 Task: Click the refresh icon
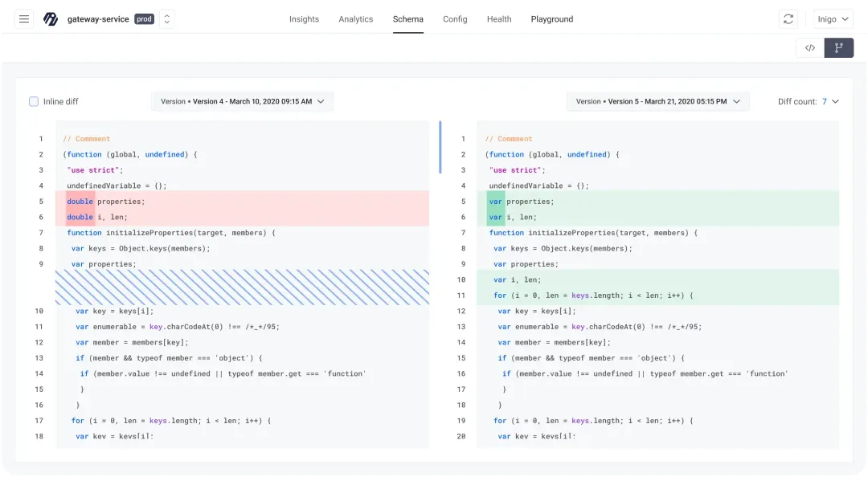pos(788,18)
